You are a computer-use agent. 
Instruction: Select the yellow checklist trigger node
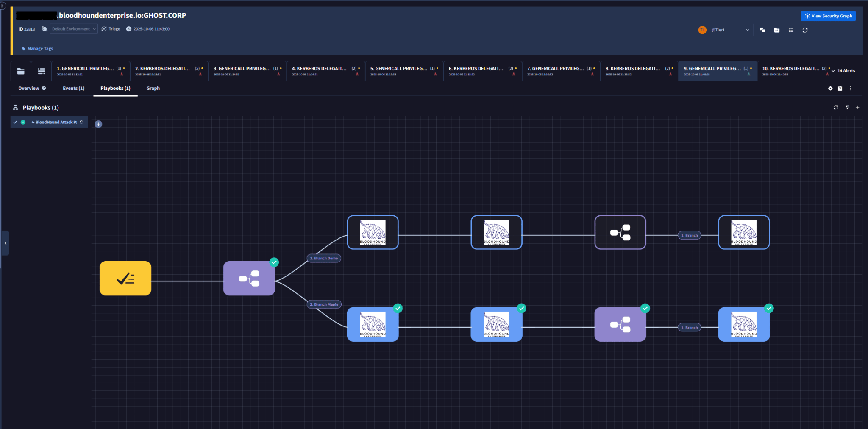pos(125,279)
